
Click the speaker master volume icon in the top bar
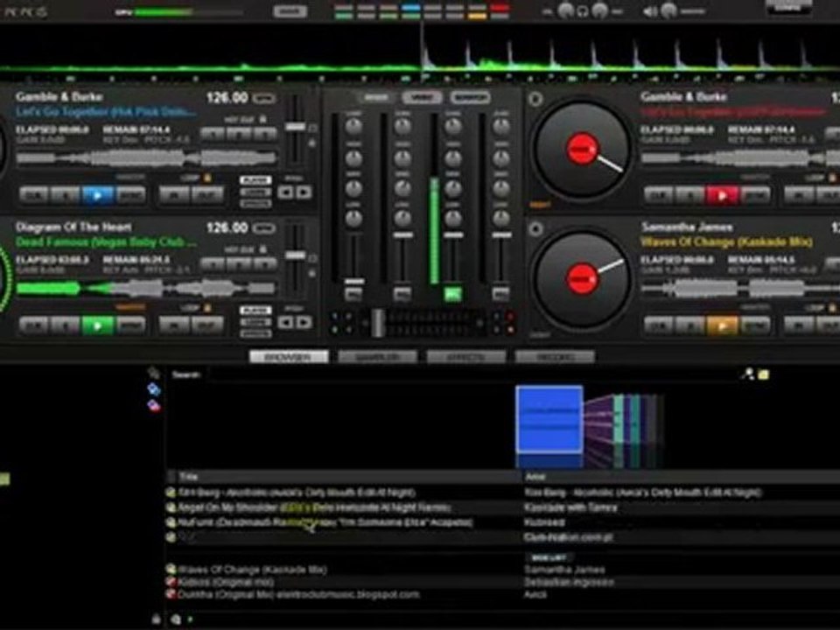click(x=650, y=11)
